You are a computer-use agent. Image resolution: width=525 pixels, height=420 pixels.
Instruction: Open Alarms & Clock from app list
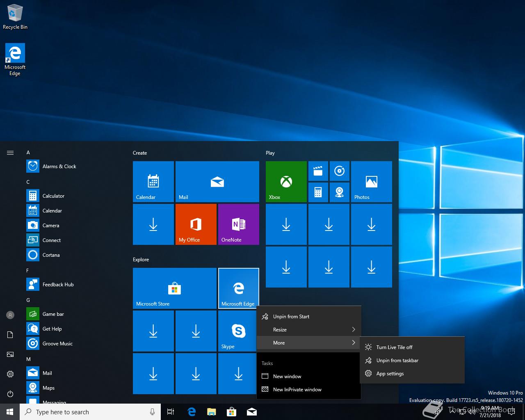point(59,167)
